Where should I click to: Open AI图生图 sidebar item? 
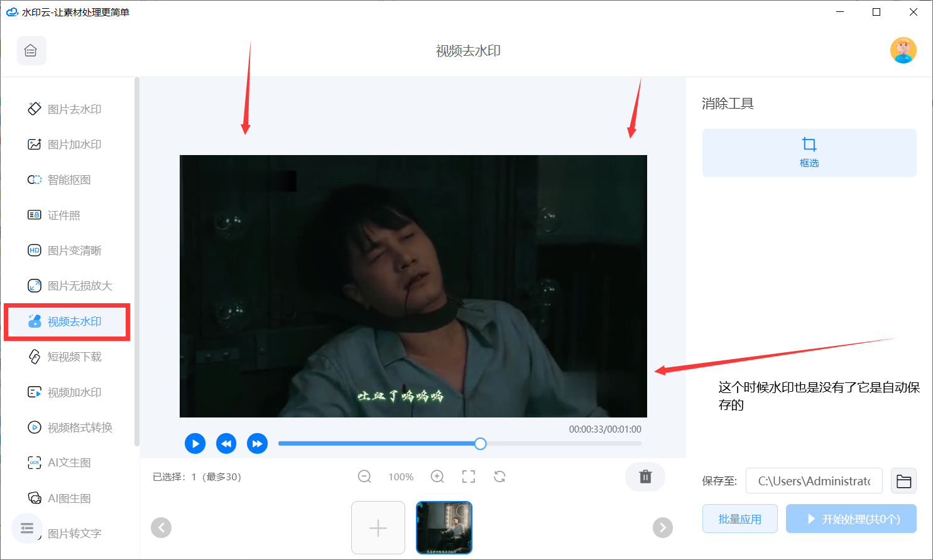pos(60,498)
